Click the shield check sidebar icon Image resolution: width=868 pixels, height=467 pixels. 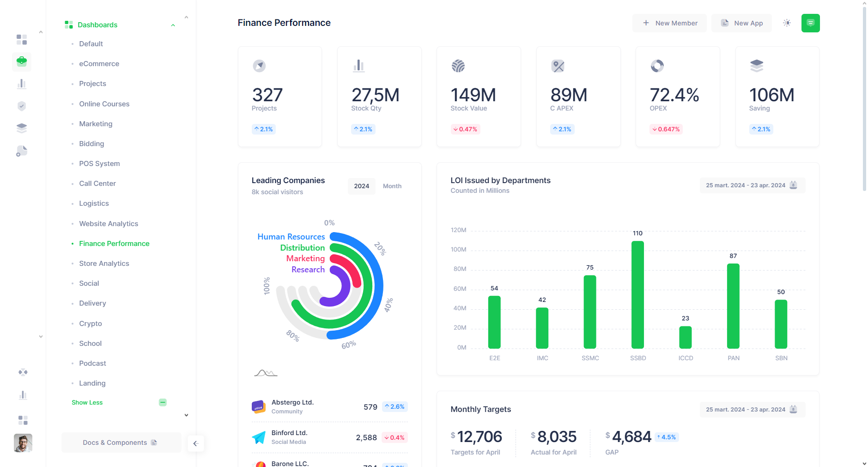[22, 106]
